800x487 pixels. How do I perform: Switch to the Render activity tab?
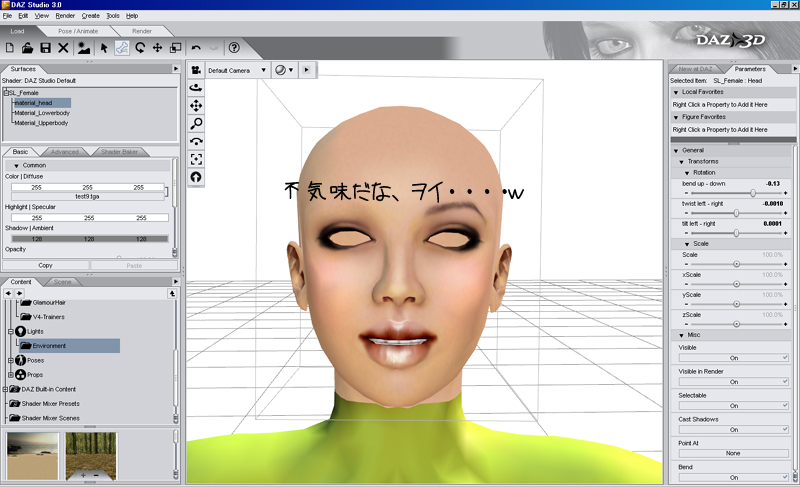(142, 31)
